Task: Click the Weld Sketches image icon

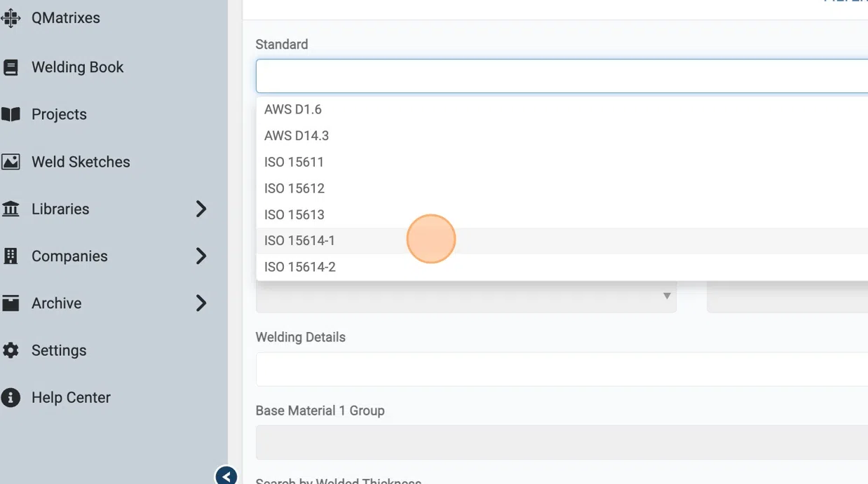Action: pyautogui.click(x=11, y=162)
